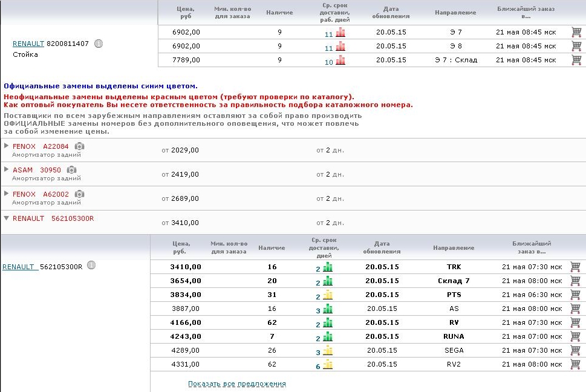Open delivery statistics chart for SEGA row

coord(328,350)
